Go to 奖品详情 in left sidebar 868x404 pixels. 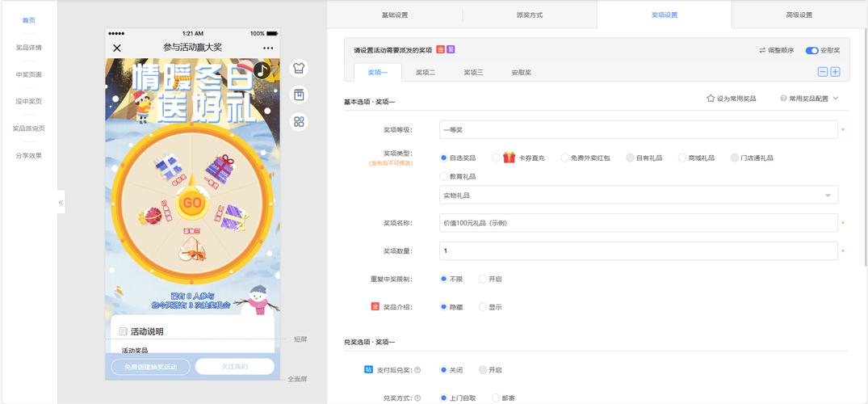coord(29,48)
